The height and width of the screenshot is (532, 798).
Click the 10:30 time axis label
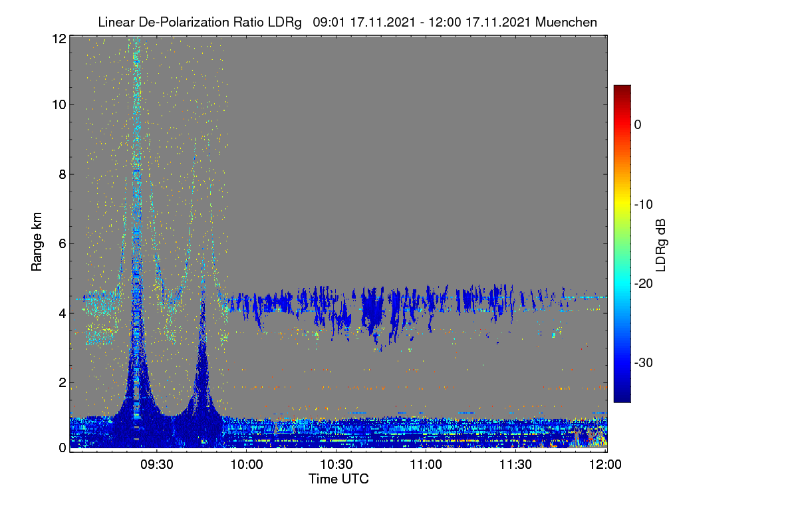point(336,464)
